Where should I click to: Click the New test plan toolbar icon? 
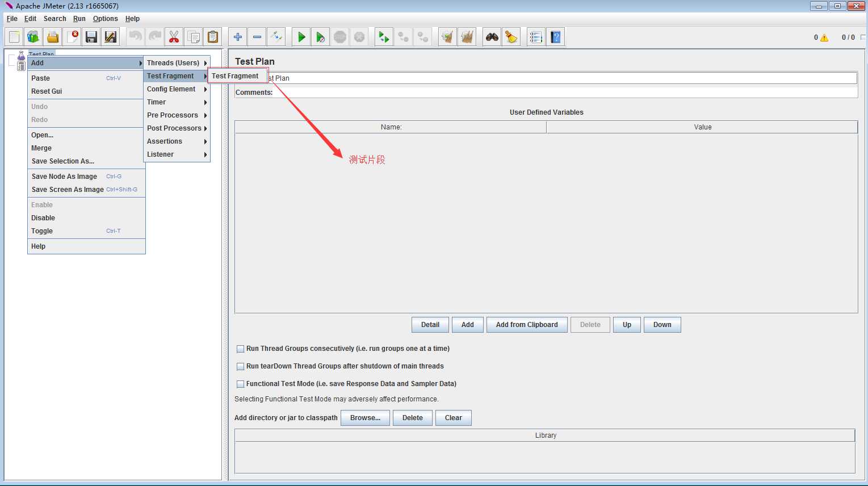click(14, 37)
